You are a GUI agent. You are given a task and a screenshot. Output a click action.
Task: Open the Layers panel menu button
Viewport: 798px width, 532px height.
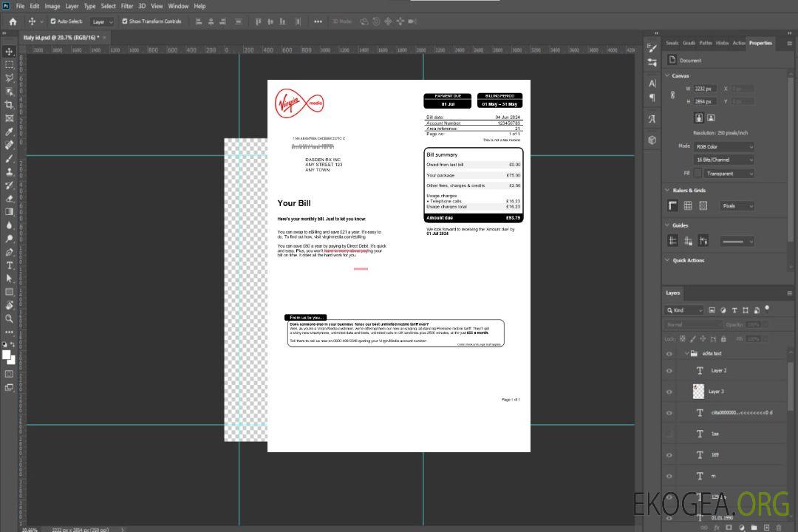click(x=789, y=293)
